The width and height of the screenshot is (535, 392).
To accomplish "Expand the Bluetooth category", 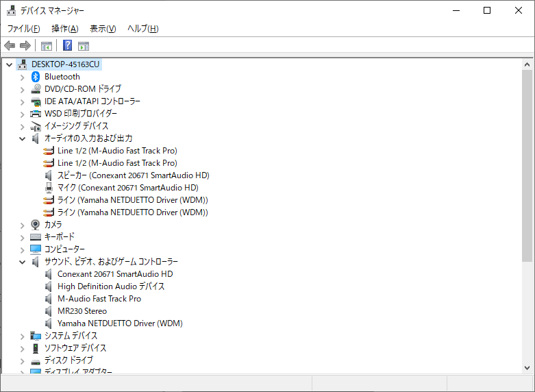I will coord(22,77).
